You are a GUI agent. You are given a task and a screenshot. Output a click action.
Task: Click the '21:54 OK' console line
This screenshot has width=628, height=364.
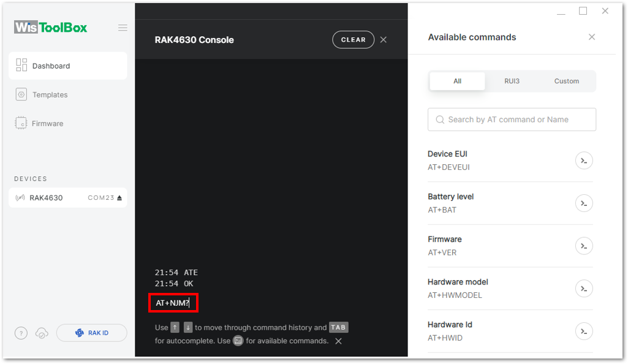(x=174, y=284)
